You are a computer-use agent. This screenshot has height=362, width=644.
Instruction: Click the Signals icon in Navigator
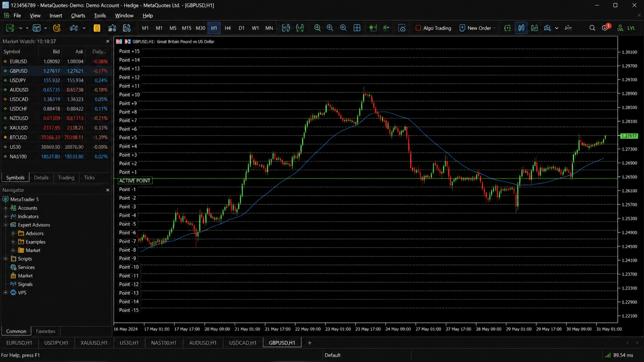click(13, 284)
